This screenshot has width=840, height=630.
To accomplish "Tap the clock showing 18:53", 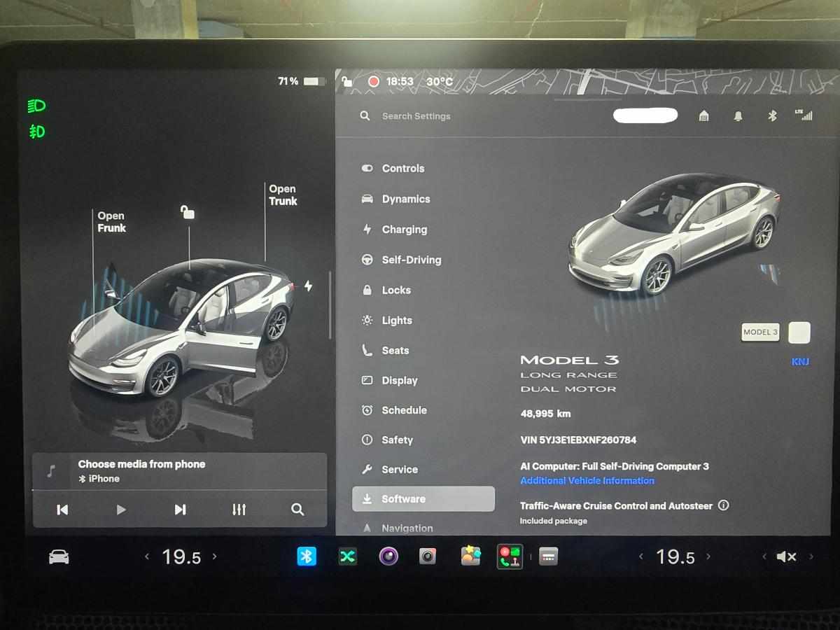I will pos(400,82).
